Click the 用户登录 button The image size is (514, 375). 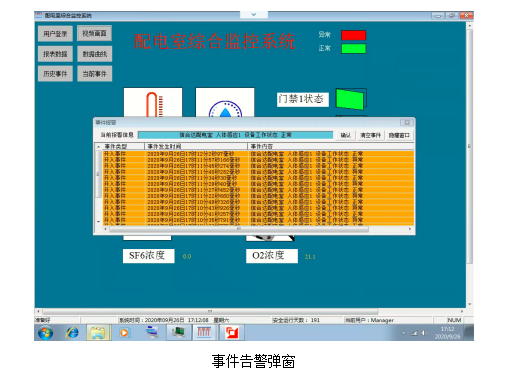(x=55, y=34)
